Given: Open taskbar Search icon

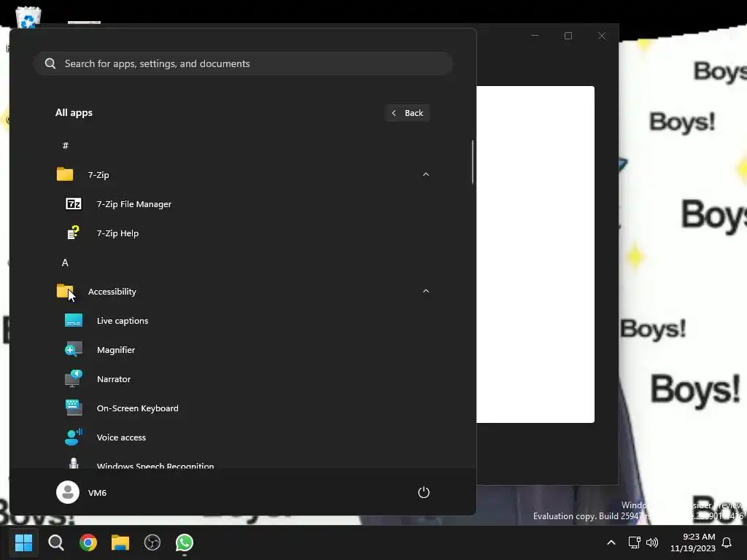Looking at the screenshot, I should [55, 542].
